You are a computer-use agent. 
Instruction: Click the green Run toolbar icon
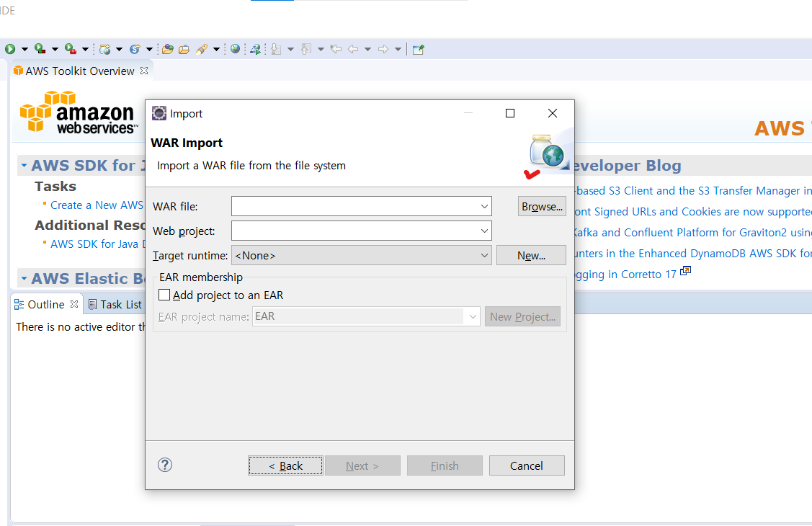(10, 49)
